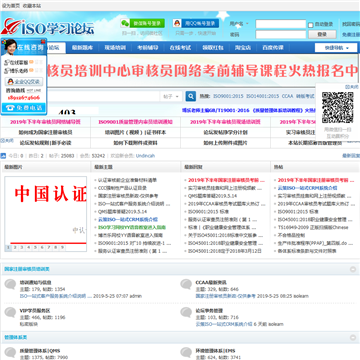The width and height of the screenshot is (360, 360).
Task: Click the forum search text box
Action: pos(104,96)
